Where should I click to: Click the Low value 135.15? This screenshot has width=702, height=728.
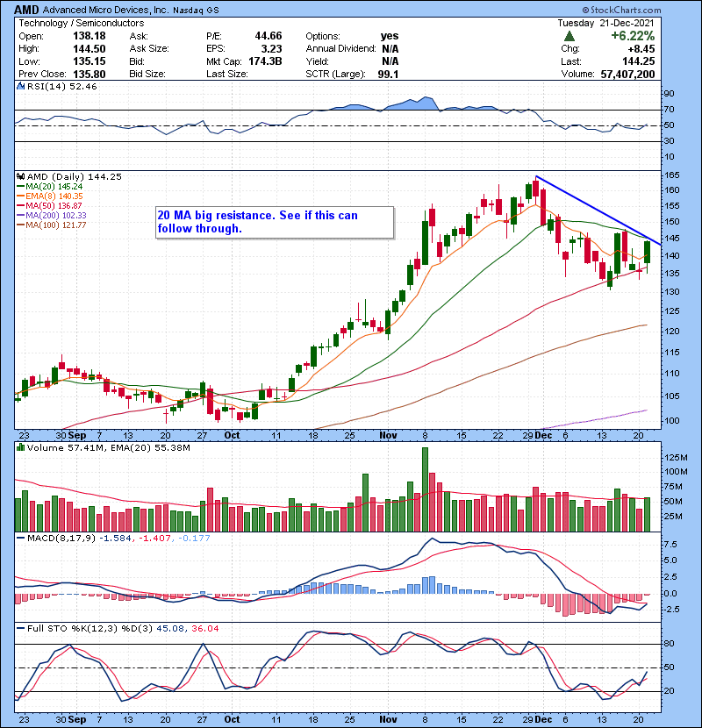pyautogui.click(x=90, y=61)
